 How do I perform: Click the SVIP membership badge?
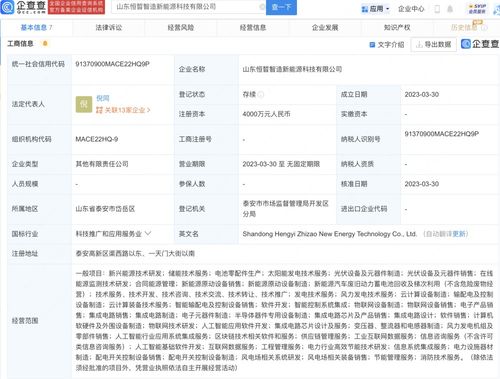point(477,9)
